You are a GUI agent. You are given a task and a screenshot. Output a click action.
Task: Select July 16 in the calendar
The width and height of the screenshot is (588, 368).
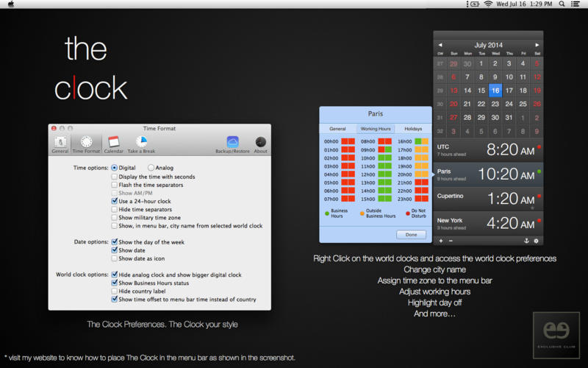click(x=495, y=91)
